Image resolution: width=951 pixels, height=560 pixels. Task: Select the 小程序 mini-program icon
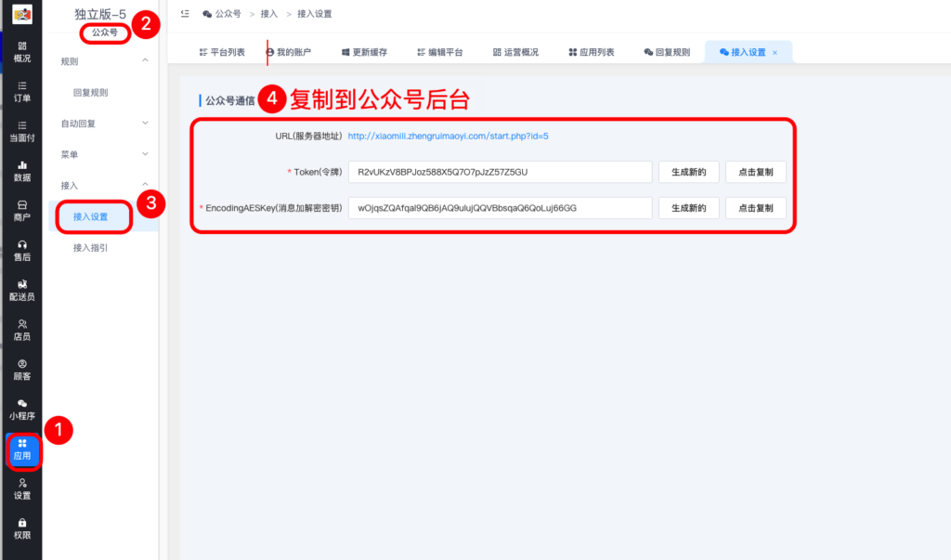tap(23, 409)
